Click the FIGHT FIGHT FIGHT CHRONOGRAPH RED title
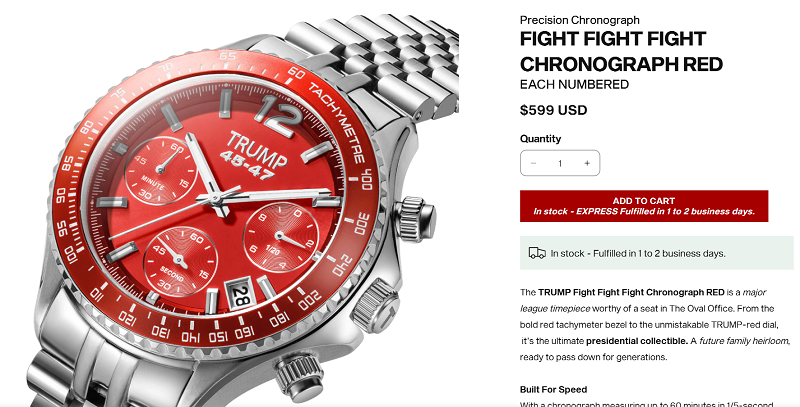Screen dimensions: 800x407 click(x=621, y=52)
